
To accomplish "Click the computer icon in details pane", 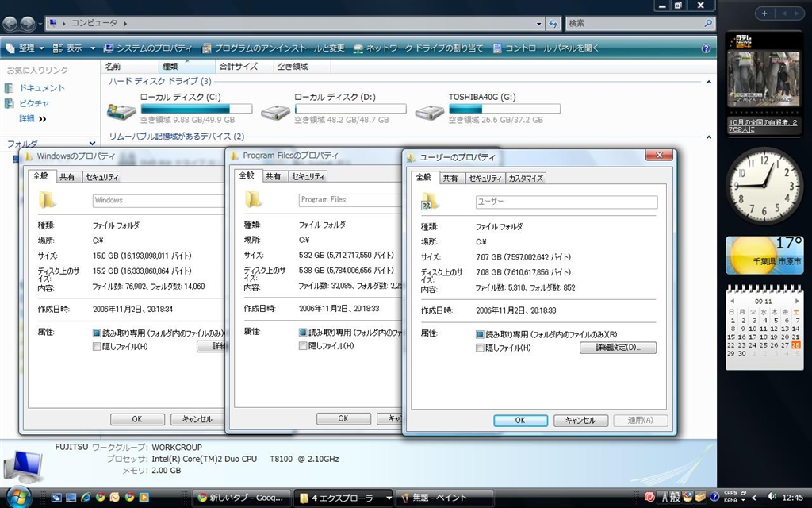I will [x=23, y=465].
